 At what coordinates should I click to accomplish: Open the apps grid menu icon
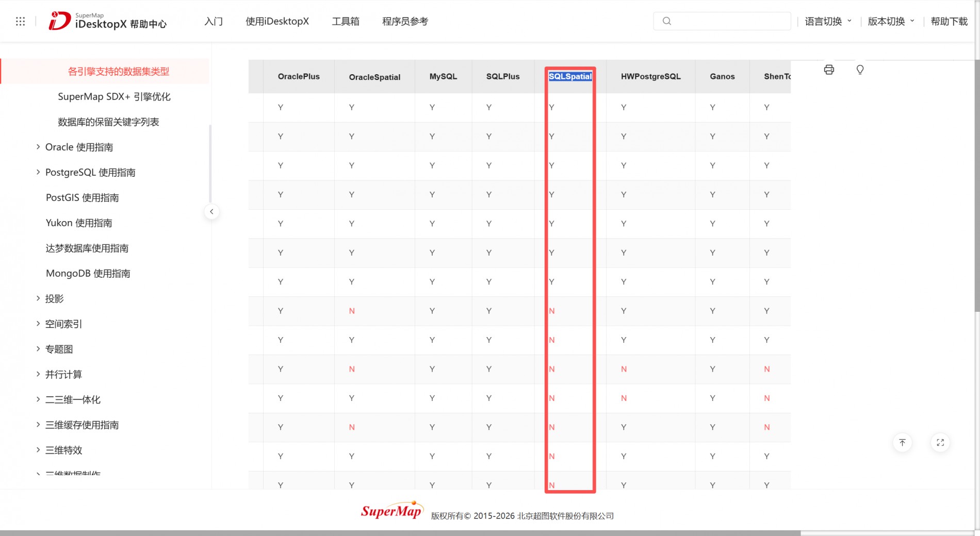(21, 21)
